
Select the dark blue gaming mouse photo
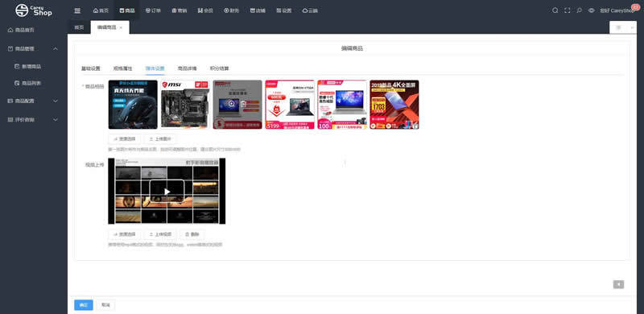tap(133, 105)
